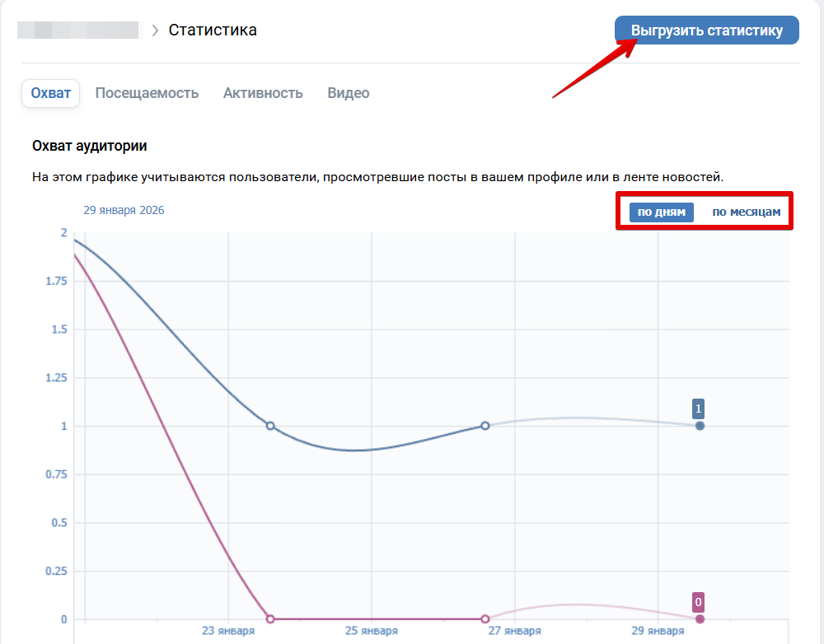Click the 23 января axis label
Image resolution: width=824 pixels, height=644 pixels.
(x=228, y=630)
